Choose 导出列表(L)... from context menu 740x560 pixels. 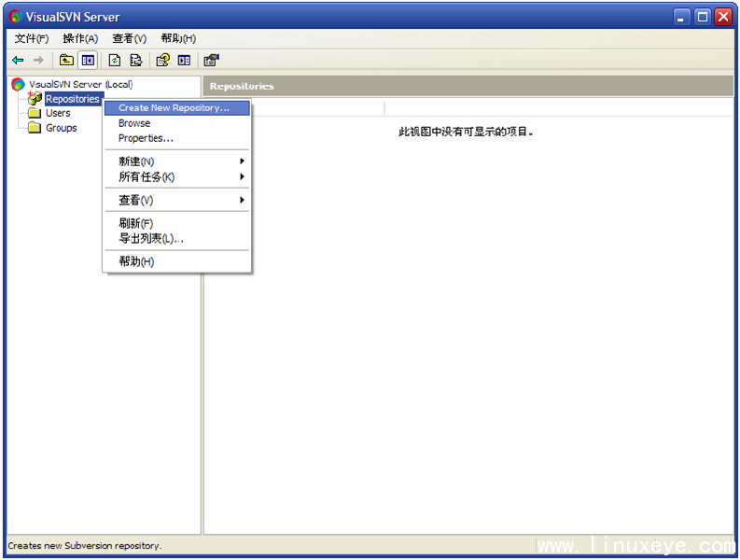pyautogui.click(x=177, y=238)
